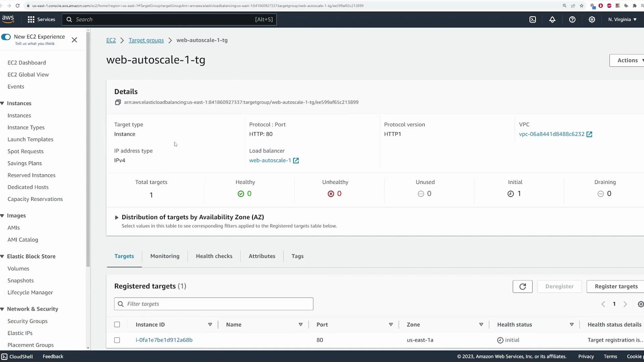This screenshot has height=362, width=644.
Task: Open CloudShell from the navigation bar
Action: (x=17, y=356)
